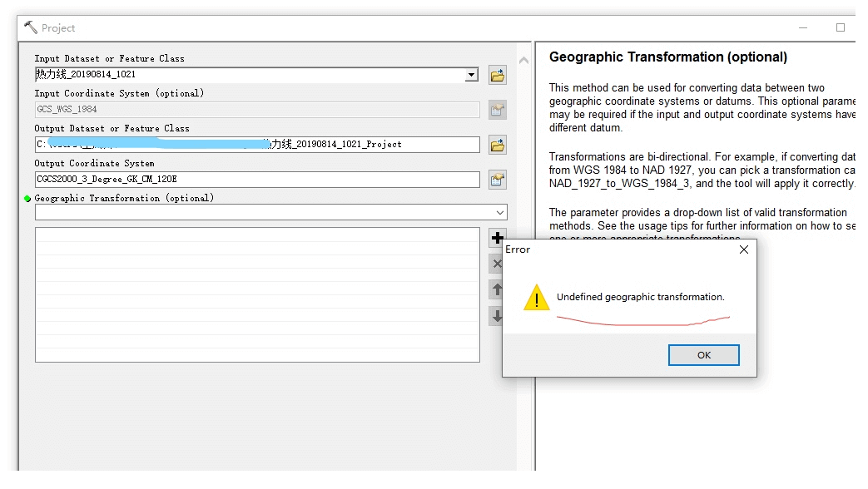This screenshot has width=868, height=489.
Task: Open the Output Dataset browse folder icon
Action: pyautogui.click(x=498, y=146)
